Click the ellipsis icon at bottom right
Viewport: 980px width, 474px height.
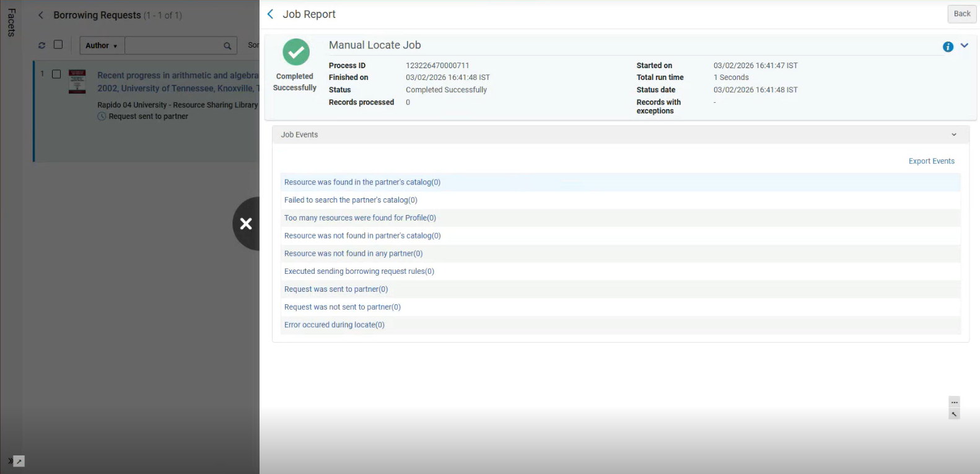(954, 402)
